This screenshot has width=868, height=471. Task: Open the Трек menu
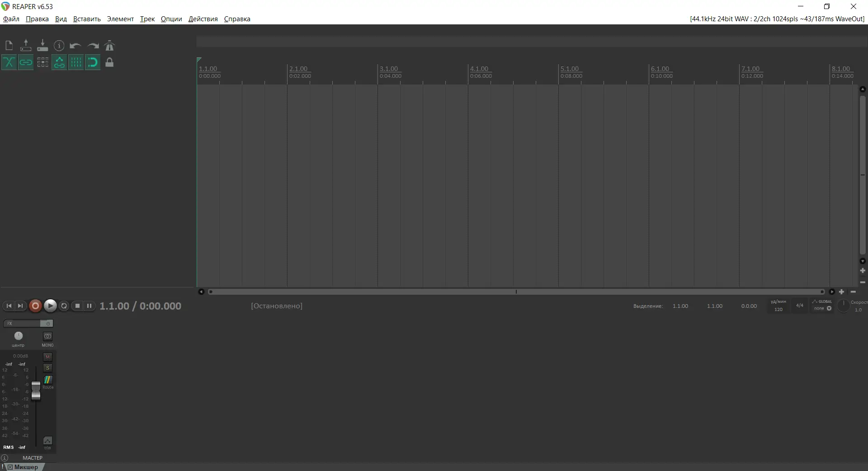click(x=147, y=19)
